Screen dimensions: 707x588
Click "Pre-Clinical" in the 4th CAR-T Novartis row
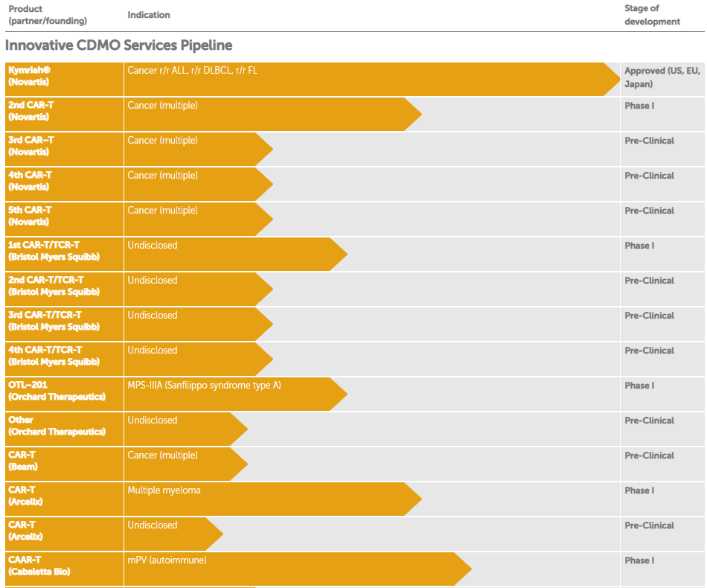click(649, 176)
